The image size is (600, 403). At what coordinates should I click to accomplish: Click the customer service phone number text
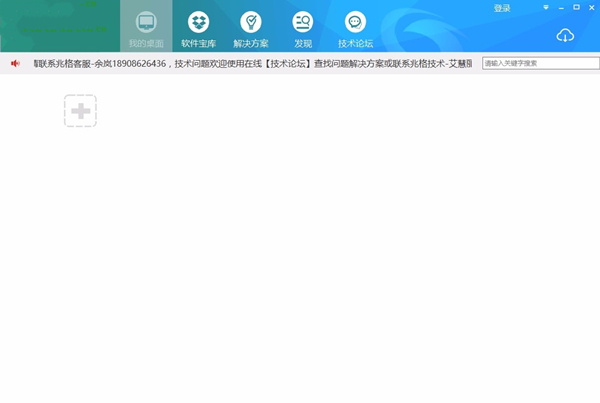click(x=141, y=63)
